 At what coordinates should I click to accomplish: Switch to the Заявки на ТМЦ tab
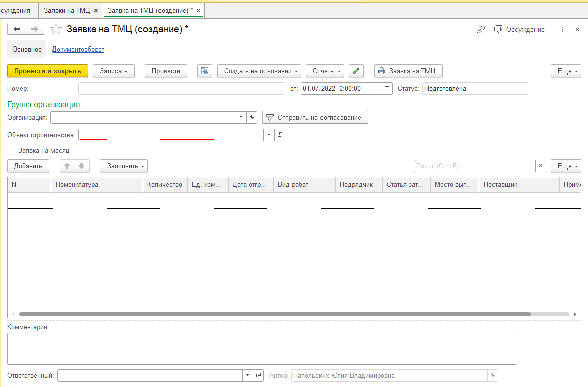[67, 10]
